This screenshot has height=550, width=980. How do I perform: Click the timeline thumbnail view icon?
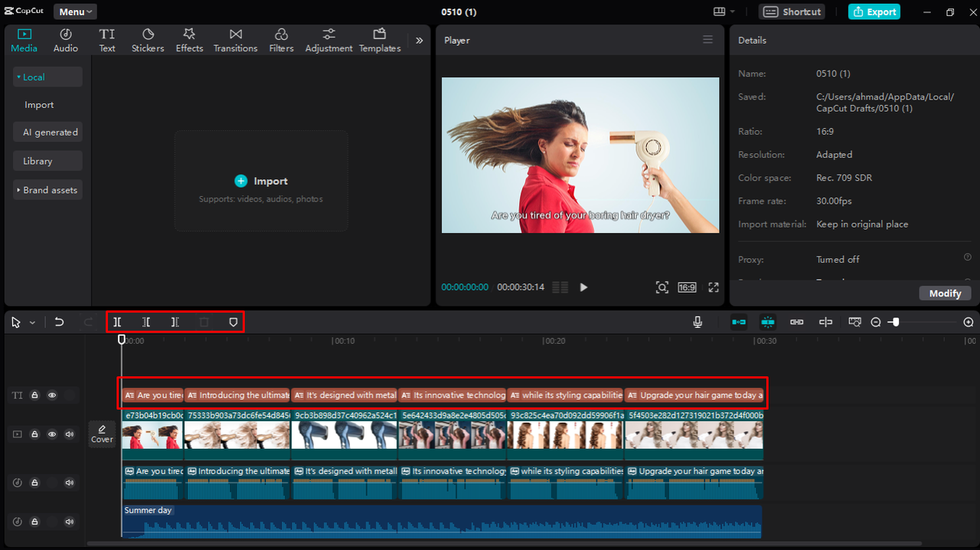[x=855, y=322]
